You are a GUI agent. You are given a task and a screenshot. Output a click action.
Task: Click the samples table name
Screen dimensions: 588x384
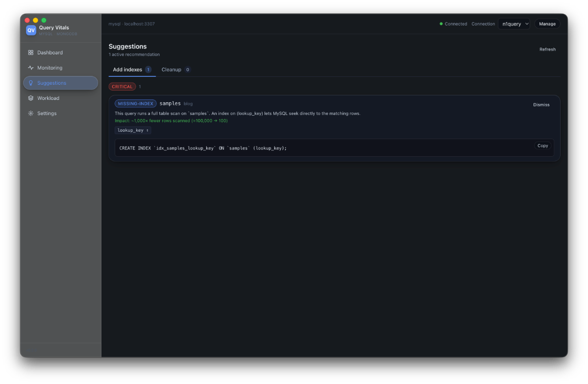click(x=170, y=103)
